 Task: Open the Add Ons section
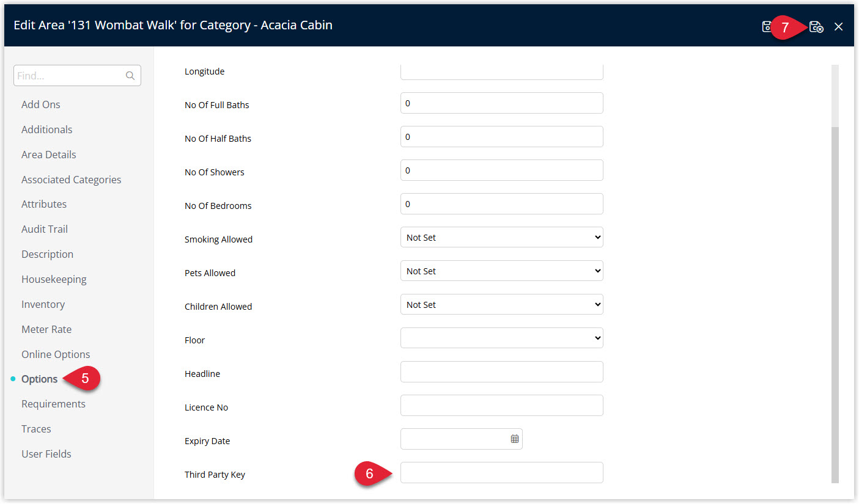(41, 104)
